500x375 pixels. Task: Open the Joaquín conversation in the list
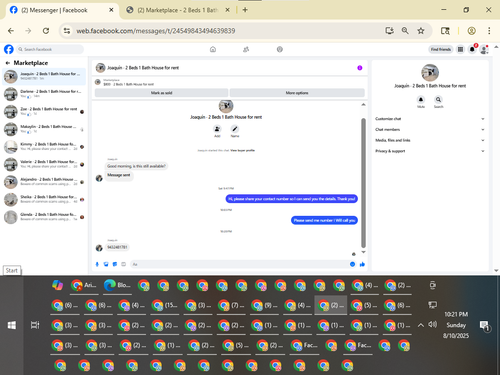[x=44, y=76]
